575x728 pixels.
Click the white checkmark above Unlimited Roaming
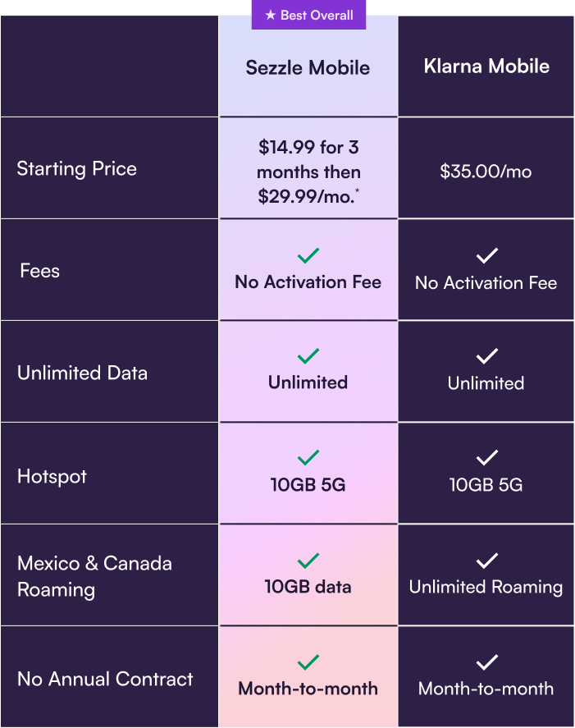pyautogui.click(x=487, y=561)
